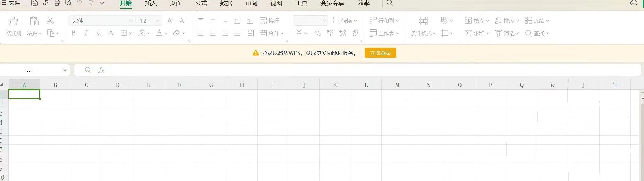Switch to Insert (插入) tab
The width and height of the screenshot is (644, 181).
(x=151, y=3)
